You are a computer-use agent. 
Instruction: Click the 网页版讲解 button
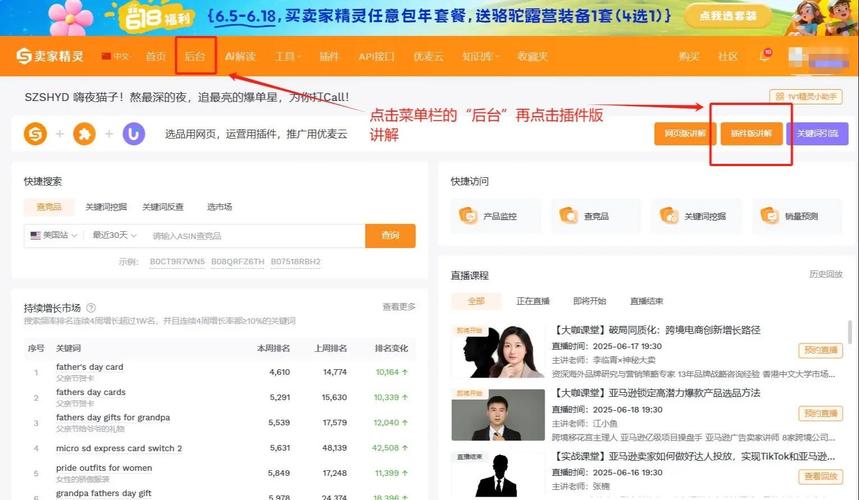(x=685, y=134)
